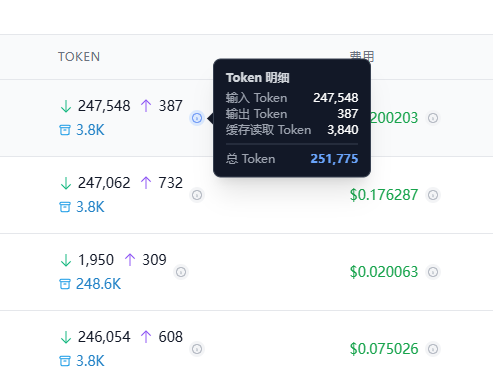Show cost details icon beside $0.075026

coord(433,349)
